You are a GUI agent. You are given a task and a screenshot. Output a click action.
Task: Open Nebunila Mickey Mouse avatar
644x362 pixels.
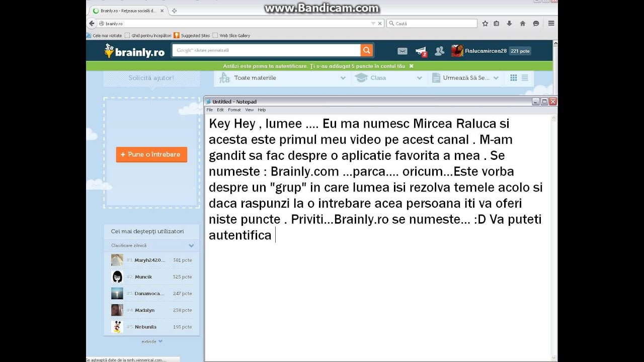[117, 326]
